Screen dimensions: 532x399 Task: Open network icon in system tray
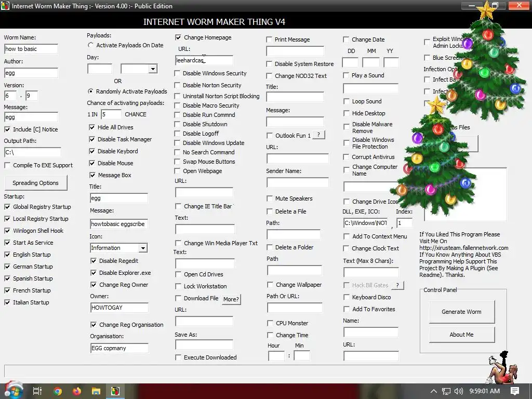(x=446, y=391)
